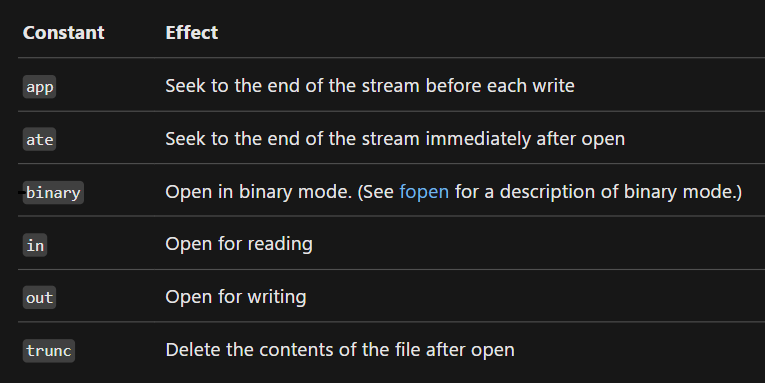
Task: Click the ate constant code label
Action: pos(40,140)
